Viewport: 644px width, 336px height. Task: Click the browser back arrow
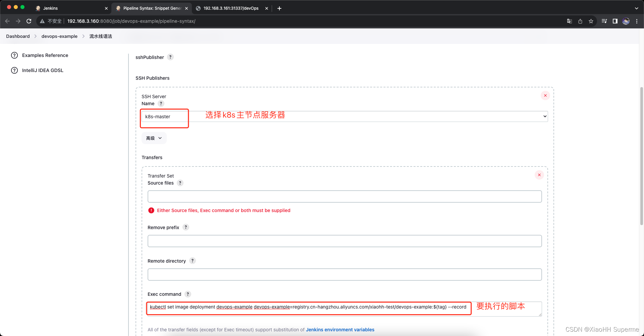7,21
